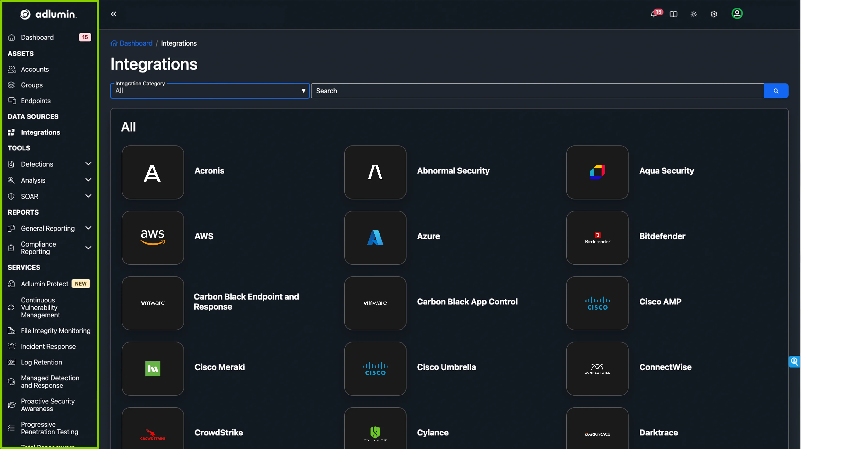Open the ConnectWise logo tile
This screenshot has width=868, height=449.
tap(597, 369)
